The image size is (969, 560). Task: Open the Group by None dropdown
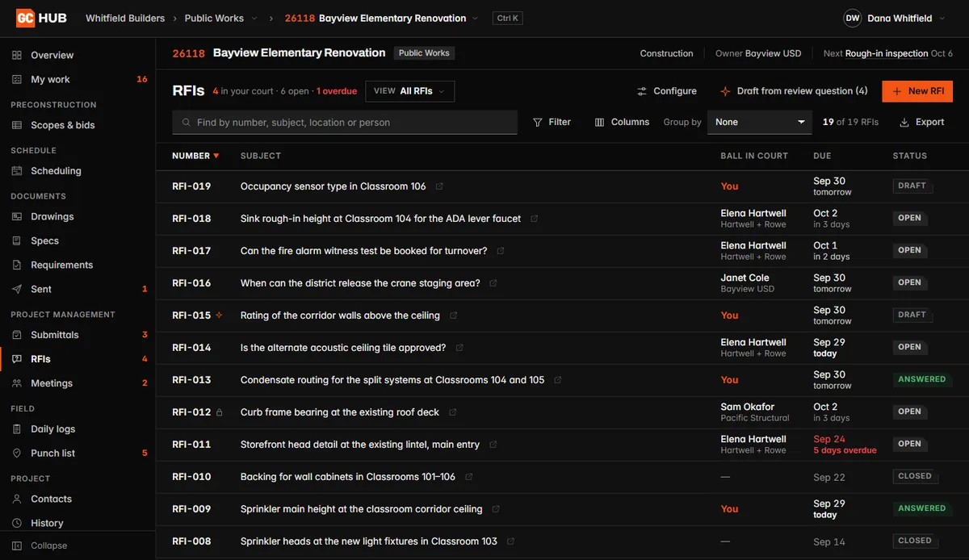point(760,123)
